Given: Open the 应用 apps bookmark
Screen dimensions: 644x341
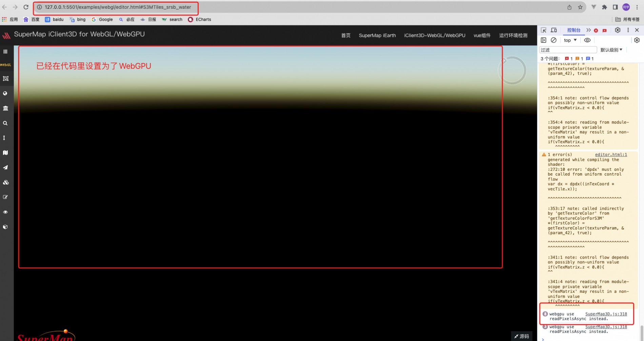Looking at the screenshot, I should coord(10,20).
